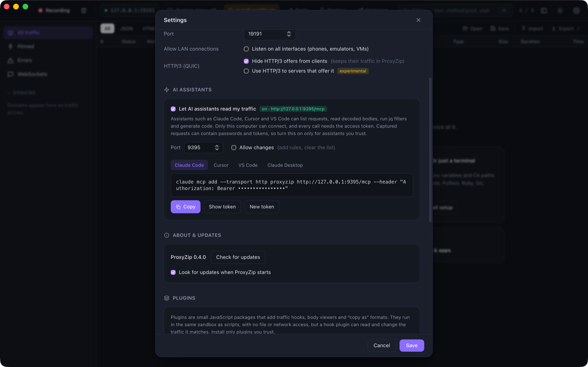Open Errors in the background sidebar
The height and width of the screenshot is (367, 588).
coord(48,60)
